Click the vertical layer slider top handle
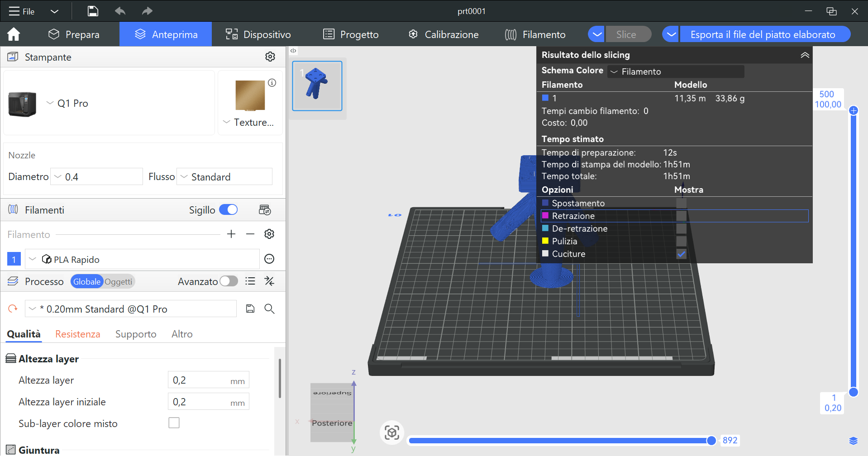The width and height of the screenshot is (868, 456). tap(854, 110)
